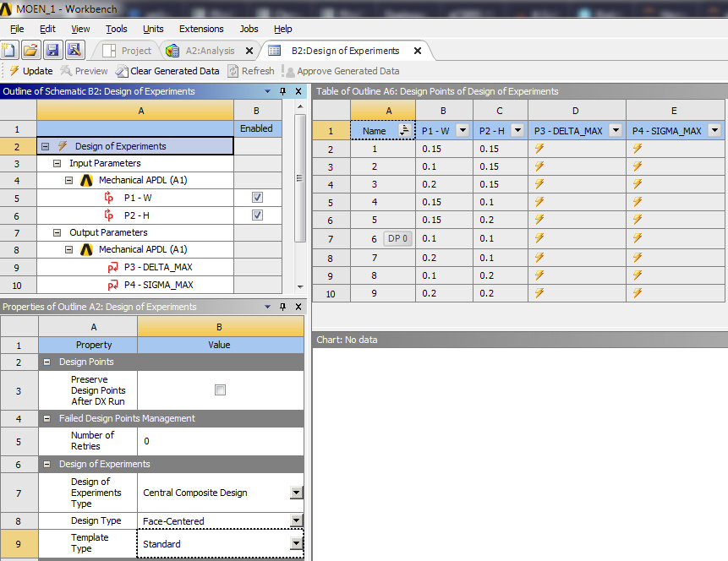Click the Clear Generated Data button

167,71
